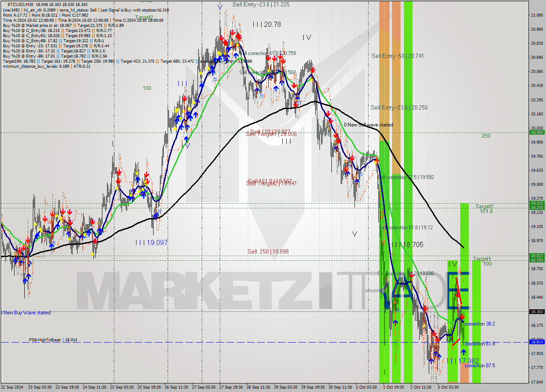Click the 17.640 price axis label

point(537,382)
